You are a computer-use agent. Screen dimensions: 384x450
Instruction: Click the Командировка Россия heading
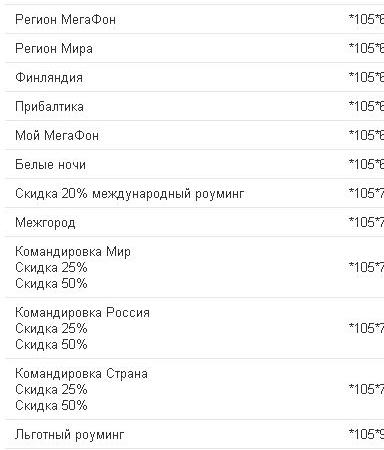tap(83, 312)
